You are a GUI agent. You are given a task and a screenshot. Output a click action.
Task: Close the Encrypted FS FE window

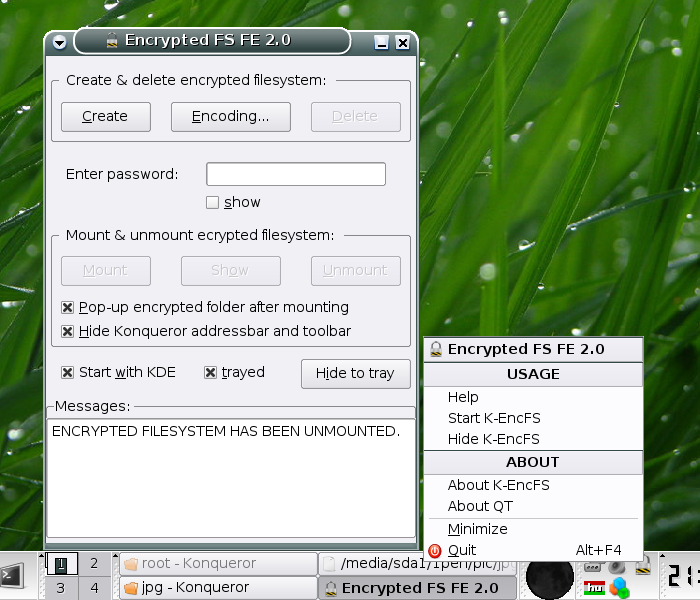[x=403, y=42]
